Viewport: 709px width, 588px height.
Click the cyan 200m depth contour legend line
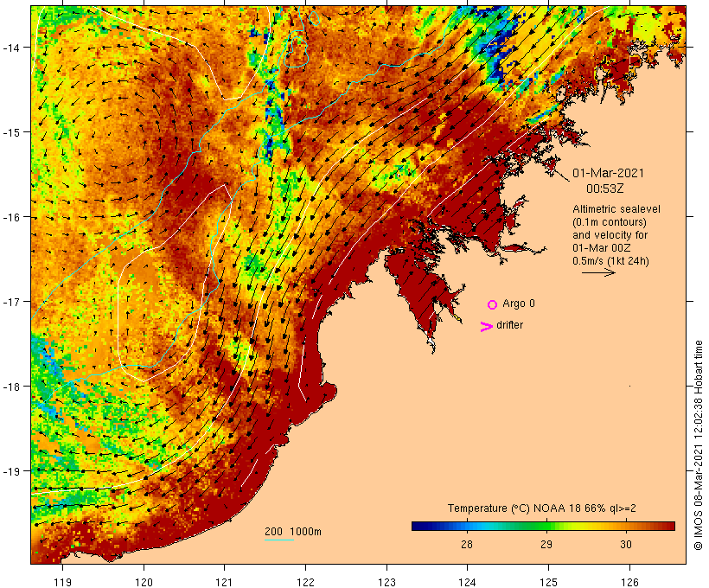point(279,540)
